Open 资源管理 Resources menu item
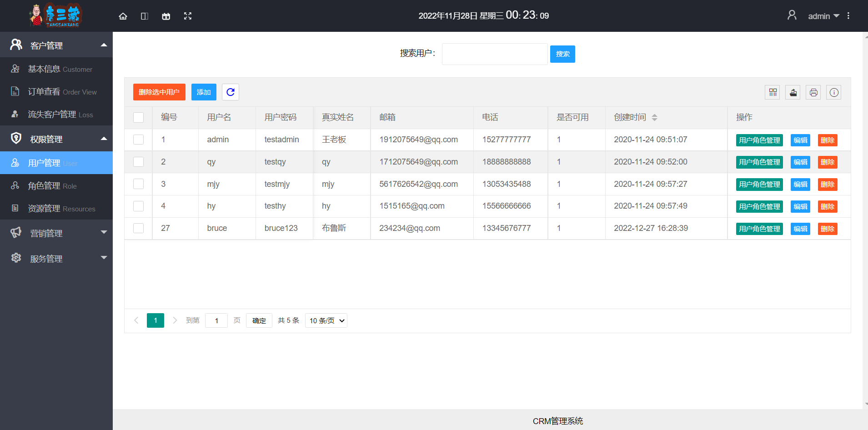Viewport: 868px width, 430px height. coord(56,209)
